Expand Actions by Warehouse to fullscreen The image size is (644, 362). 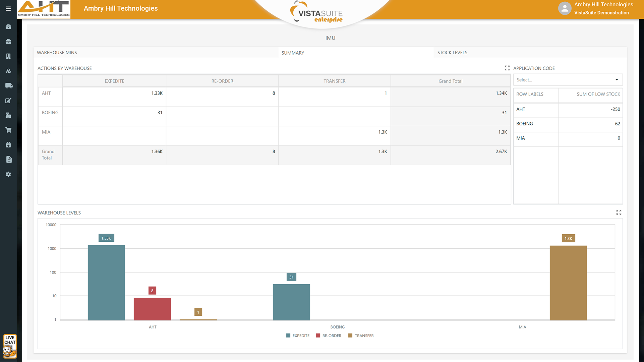pos(507,68)
